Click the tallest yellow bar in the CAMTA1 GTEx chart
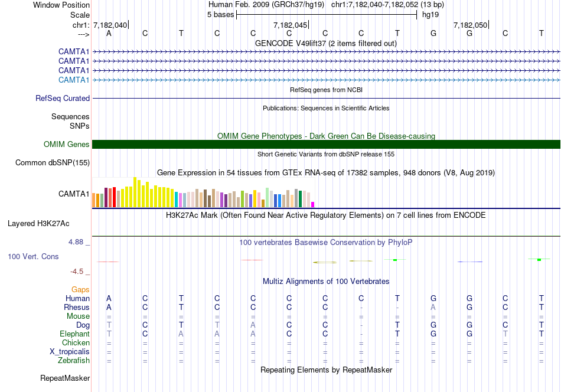The height and width of the screenshot is (392, 561). point(135,192)
